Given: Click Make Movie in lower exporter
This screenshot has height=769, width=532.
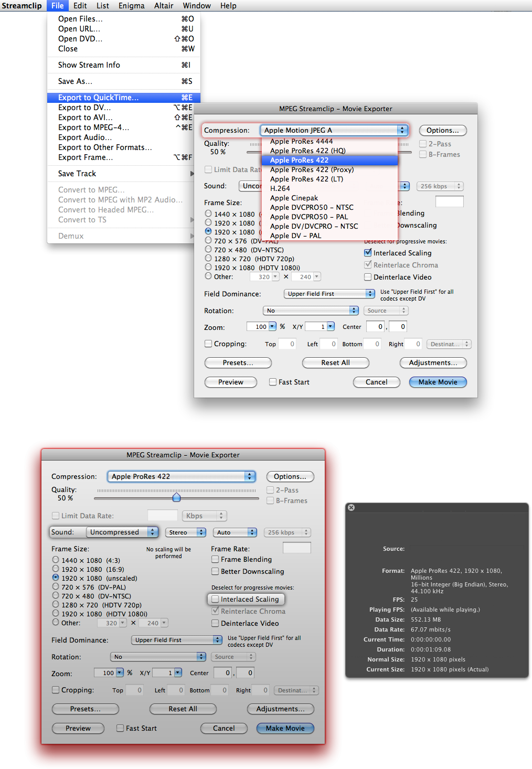Looking at the screenshot, I should (x=285, y=728).
